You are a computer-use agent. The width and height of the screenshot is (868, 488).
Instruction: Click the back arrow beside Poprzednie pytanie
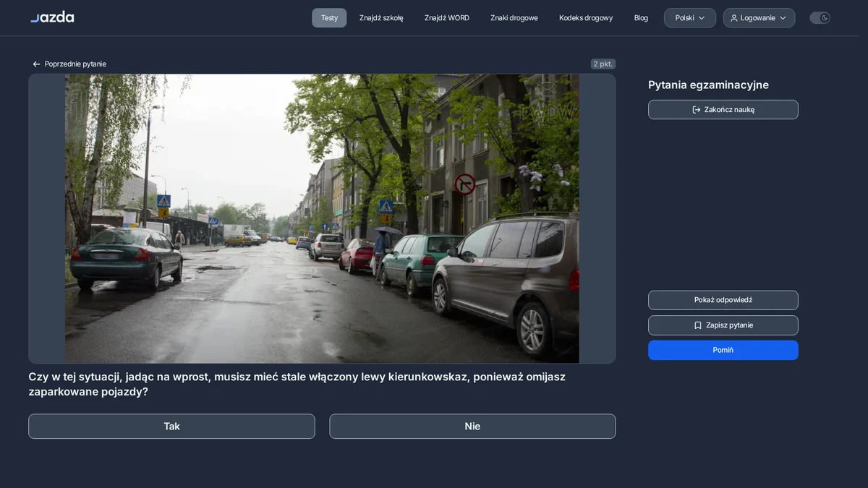[x=36, y=64]
